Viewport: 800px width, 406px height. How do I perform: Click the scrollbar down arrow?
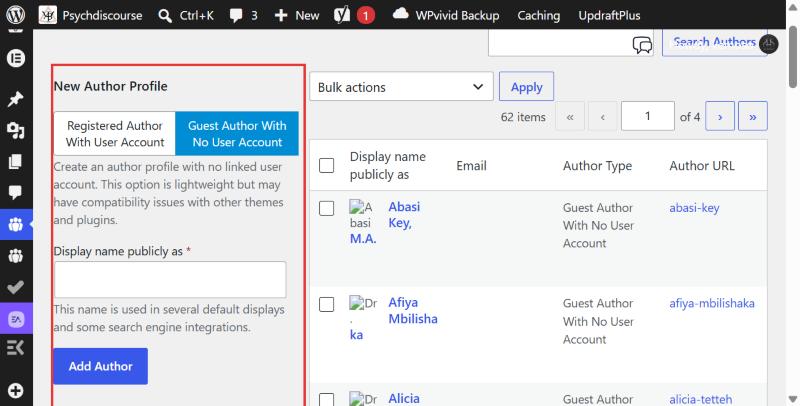[793, 399]
